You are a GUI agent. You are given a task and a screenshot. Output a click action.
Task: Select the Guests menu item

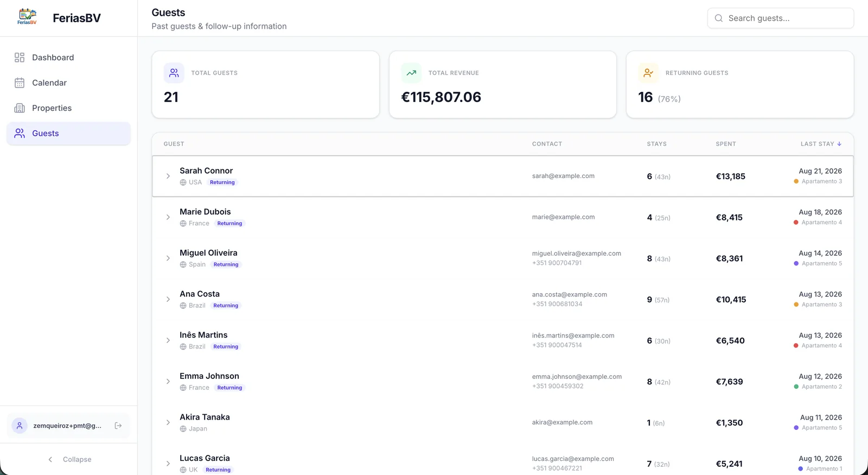tap(68, 133)
